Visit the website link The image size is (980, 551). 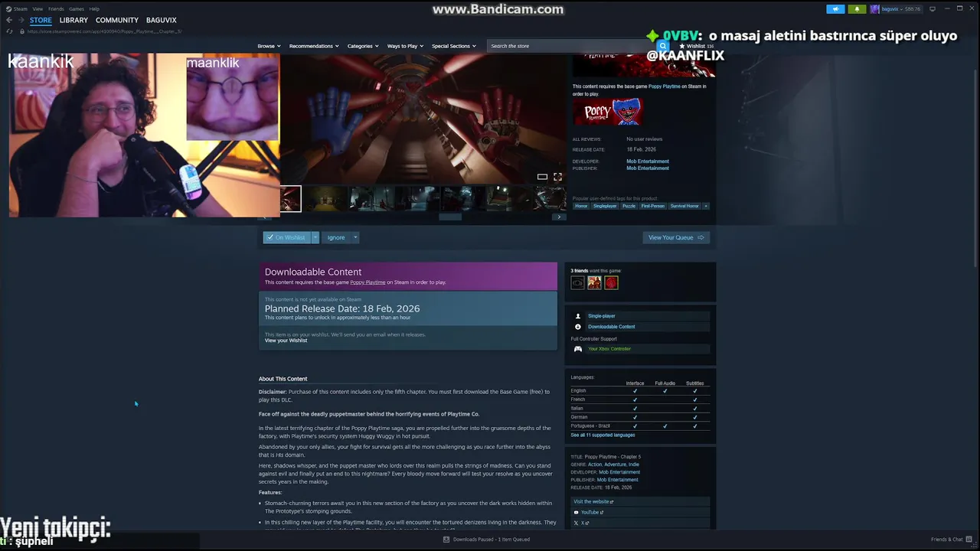pos(593,502)
